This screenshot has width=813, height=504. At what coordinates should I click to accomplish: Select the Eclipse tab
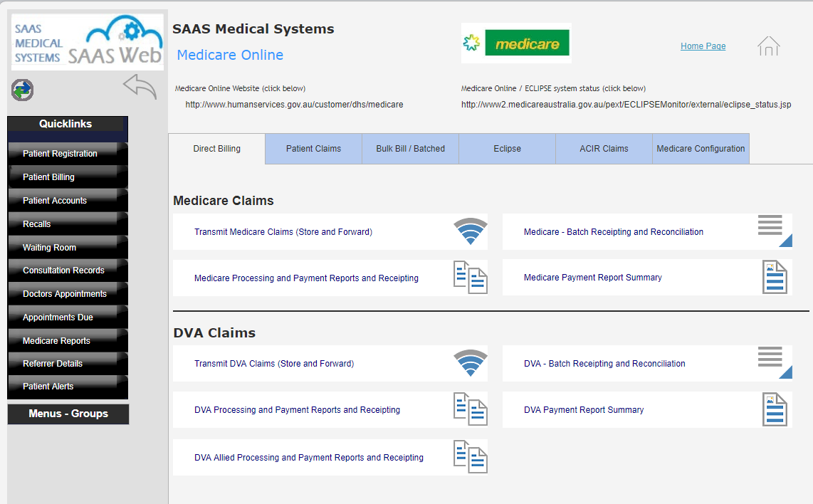507,149
